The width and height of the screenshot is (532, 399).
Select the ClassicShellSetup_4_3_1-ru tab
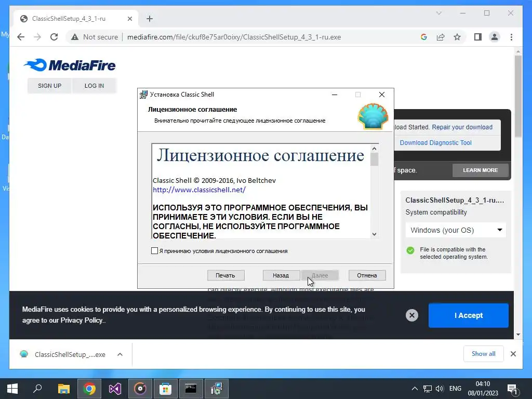tap(76, 19)
